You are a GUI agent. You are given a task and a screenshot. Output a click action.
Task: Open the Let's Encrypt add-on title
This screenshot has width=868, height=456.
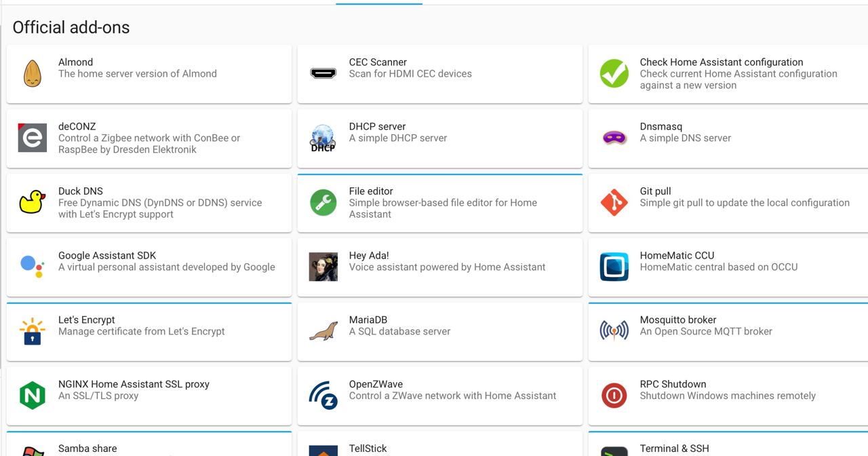[x=86, y=320]
